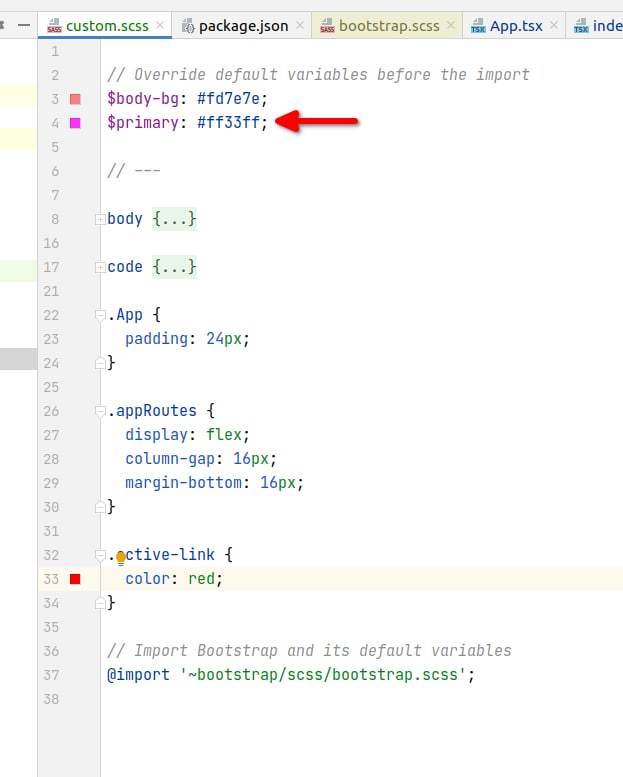Open the magenta $primary color swatch
The image size is (623, 777).
tap(75, 123)
